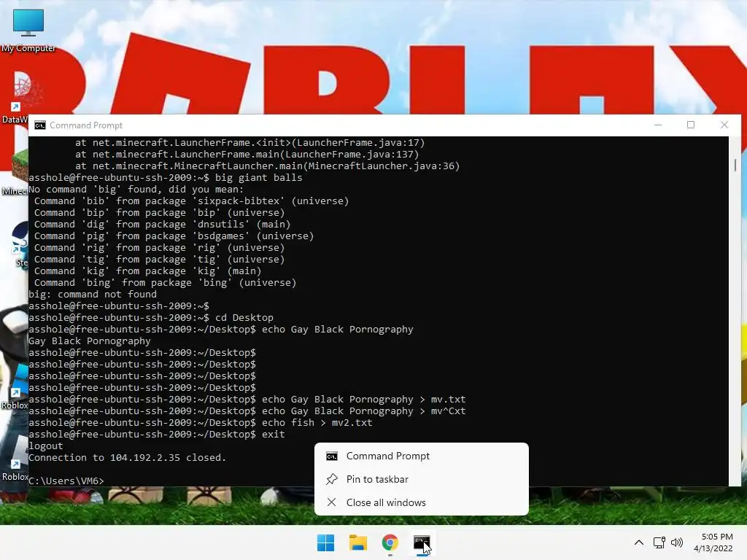Click the Command 'bing' package suggestion line
The height and width of the screenshot is (560, 747).
pyautogui.click(x=165, y=283)
